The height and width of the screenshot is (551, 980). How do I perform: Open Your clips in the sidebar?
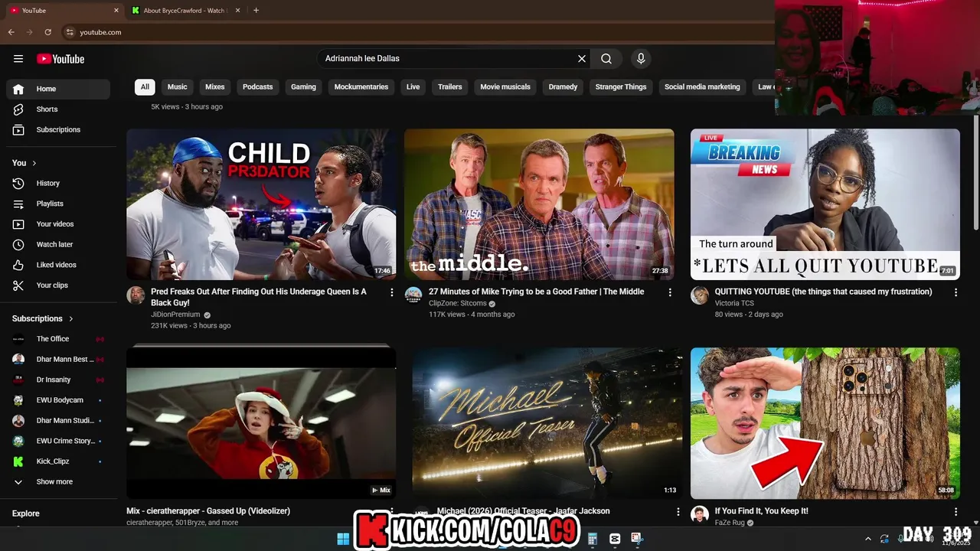(x=58, y=285)
